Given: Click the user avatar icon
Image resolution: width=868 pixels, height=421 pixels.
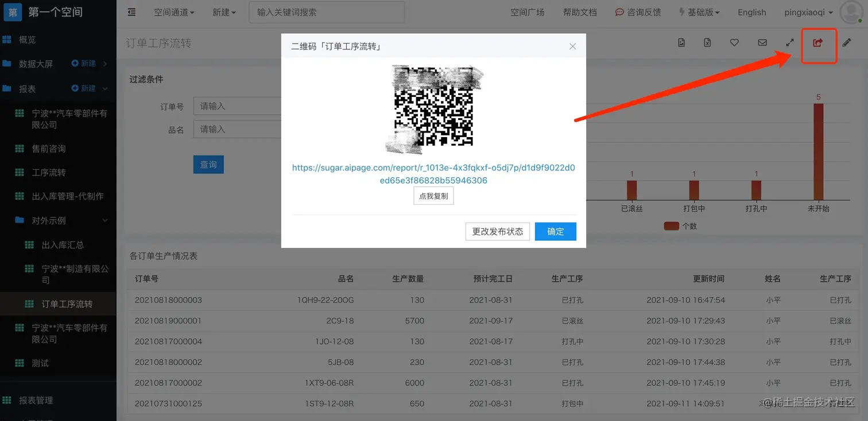Looking at the screenshot, I should [x=850, y=12].
